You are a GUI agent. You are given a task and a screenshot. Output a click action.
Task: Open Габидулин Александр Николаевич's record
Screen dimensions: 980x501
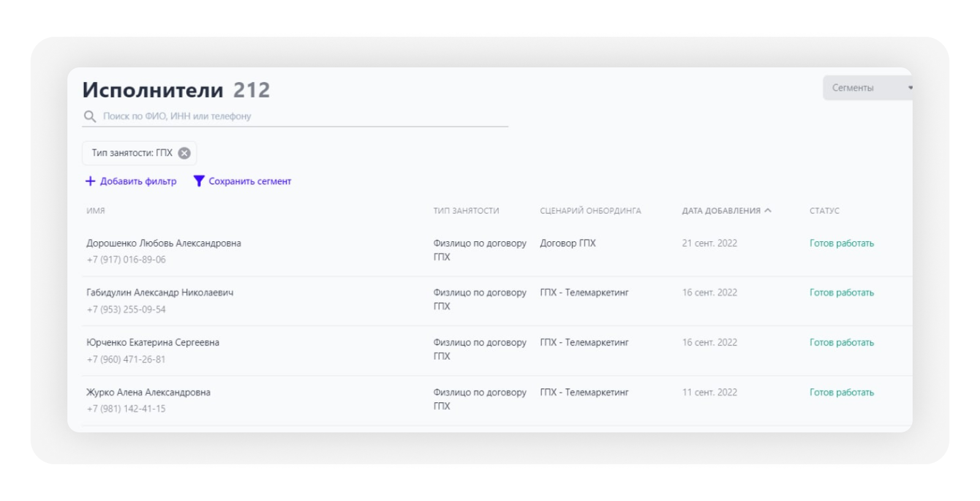[160, 293]
